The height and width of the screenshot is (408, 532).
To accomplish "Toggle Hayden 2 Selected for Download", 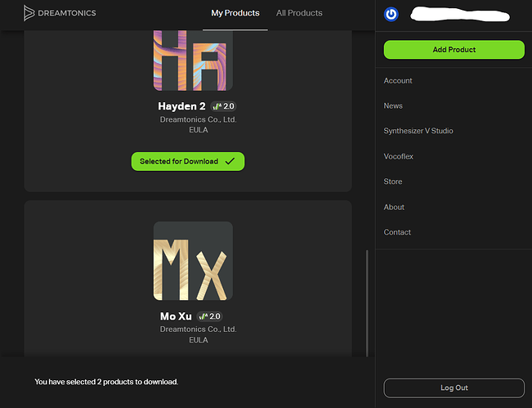I will pyautogui.click(x=188, y=162).
